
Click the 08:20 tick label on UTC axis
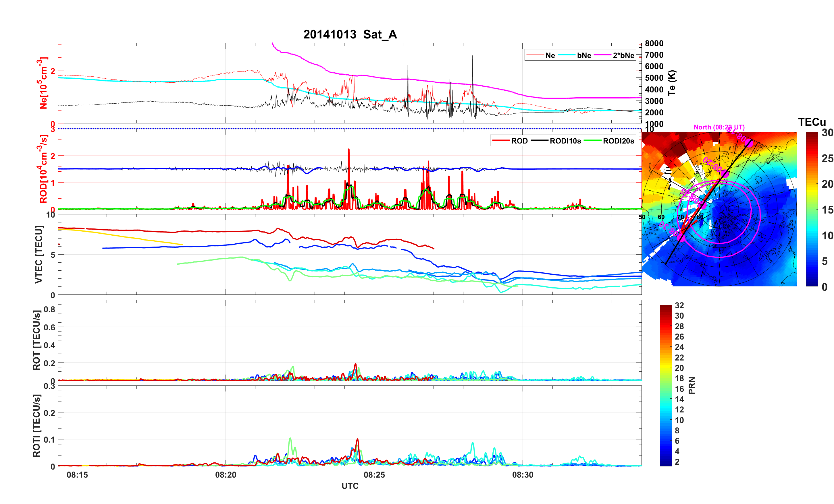226,474
